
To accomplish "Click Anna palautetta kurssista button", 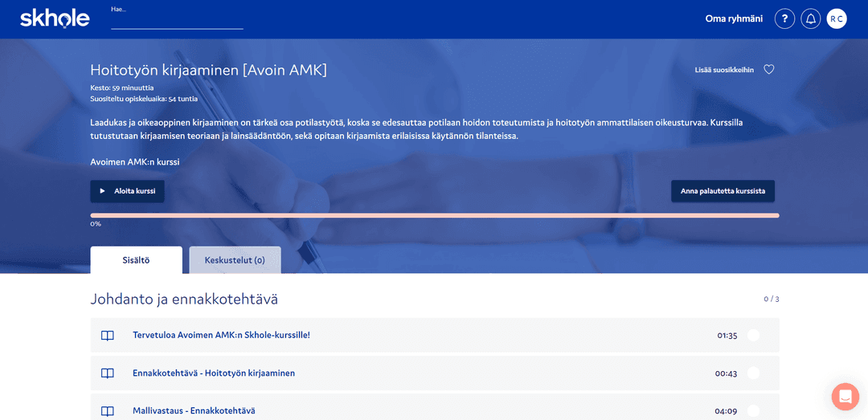I will pyautogui.click(x=723, y=191).
